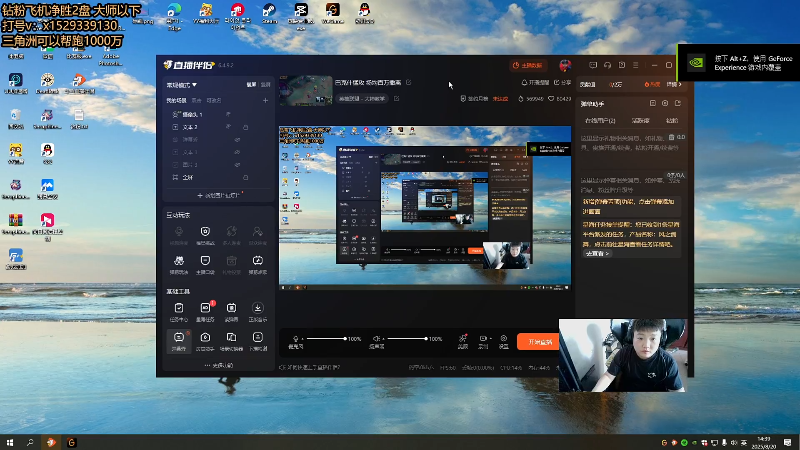The image size is (800, 450).
Task: Edit the stream title with the pencil icon
Action: [x=409, y=82]
